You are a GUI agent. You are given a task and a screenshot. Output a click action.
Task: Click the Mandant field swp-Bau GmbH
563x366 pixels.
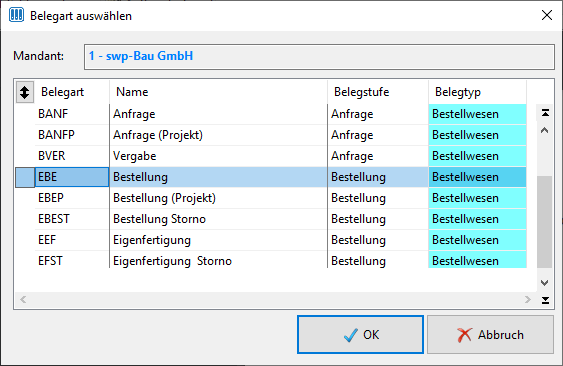coord(319,56)
